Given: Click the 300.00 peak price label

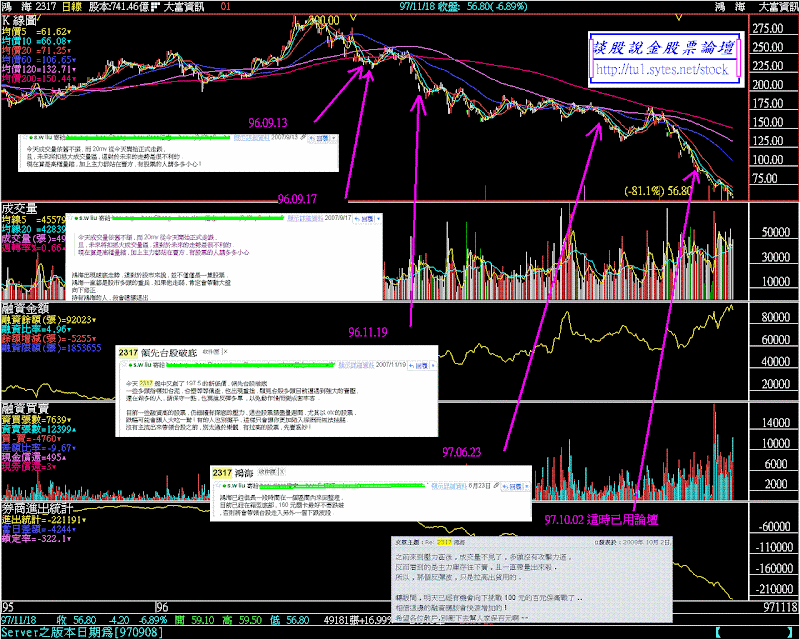Looking at the screenshot, I should [x=323, y=20].
